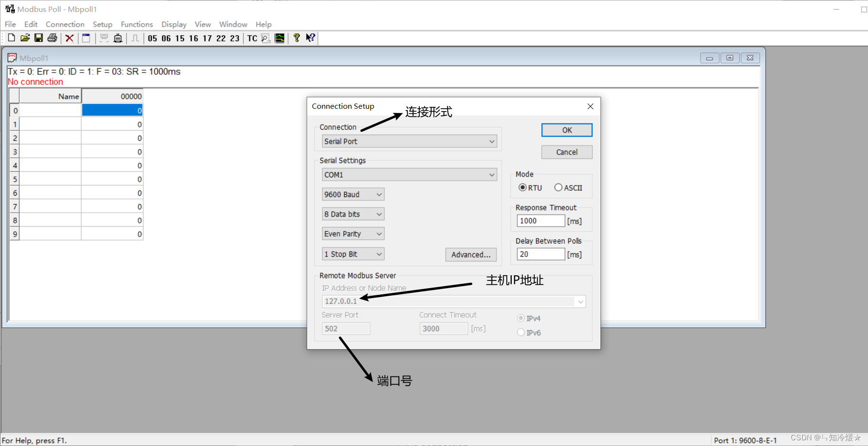Open the View menu
This screenshot has height=446, width=868.
[203, 24]
